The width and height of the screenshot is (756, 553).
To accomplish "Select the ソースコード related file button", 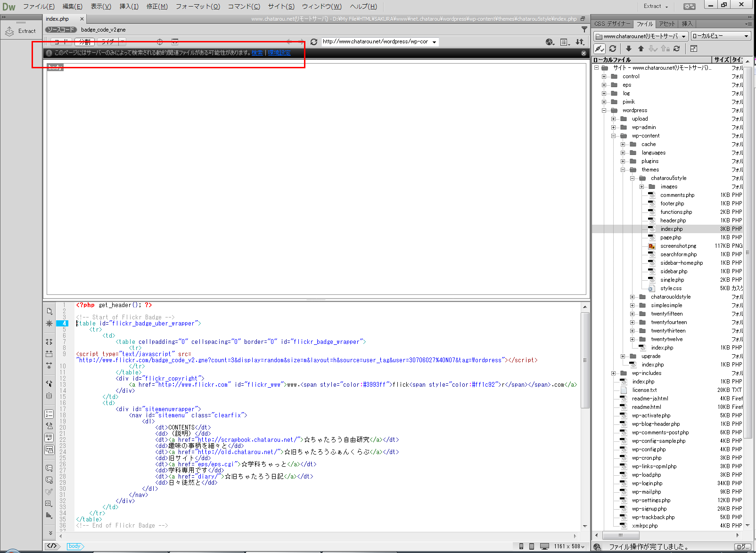I will pos(61,30).
